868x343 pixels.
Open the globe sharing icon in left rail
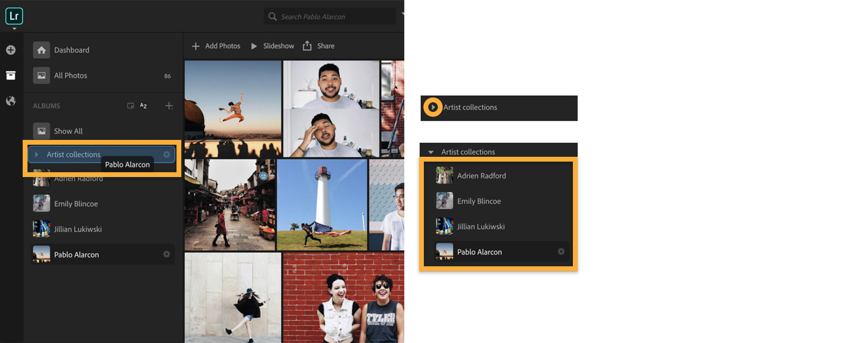tap(11, 101)
